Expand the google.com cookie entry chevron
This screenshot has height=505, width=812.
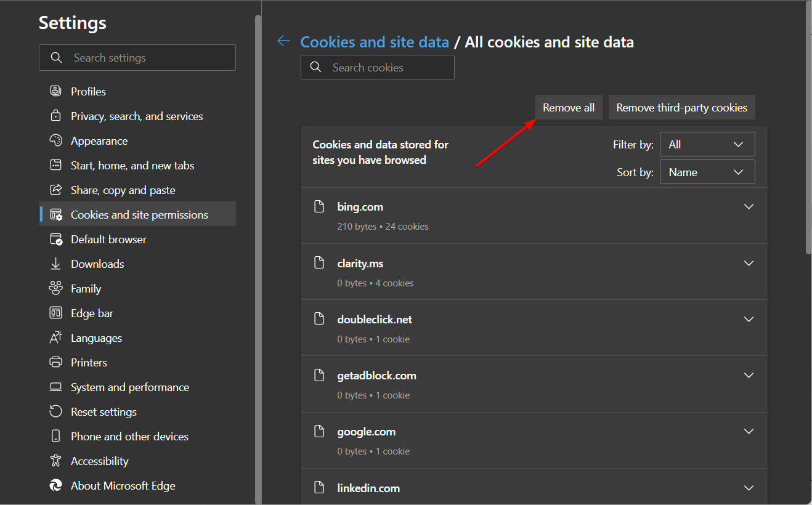tap(749, 432)
